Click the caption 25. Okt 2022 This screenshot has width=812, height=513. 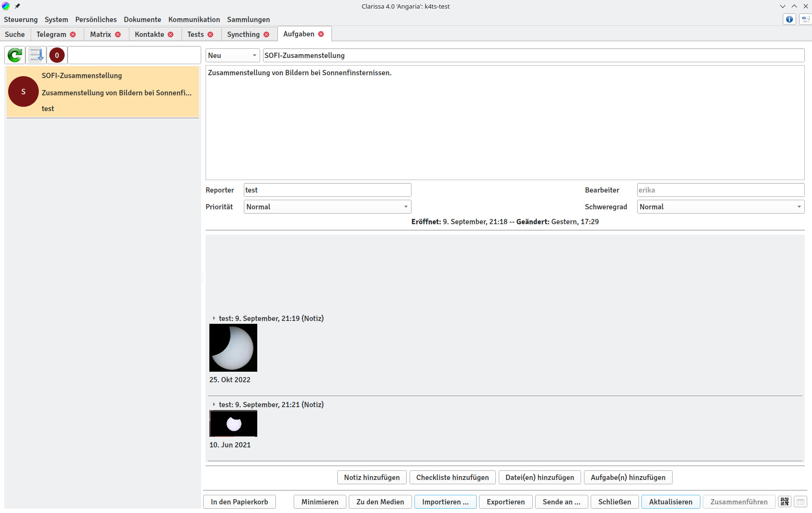coord(230,379)
